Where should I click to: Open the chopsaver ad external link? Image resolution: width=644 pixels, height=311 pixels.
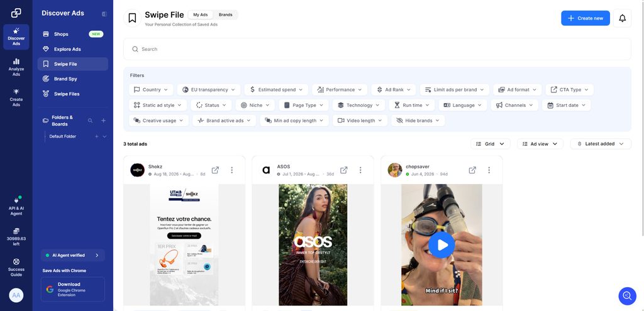(x=472, y=170)
